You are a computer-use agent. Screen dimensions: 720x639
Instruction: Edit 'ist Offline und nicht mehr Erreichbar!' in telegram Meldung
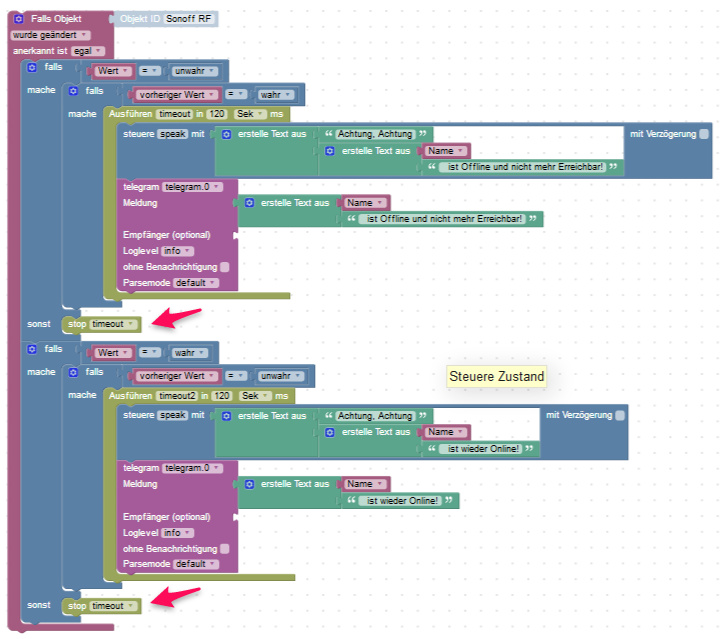[x=442, y=219]
